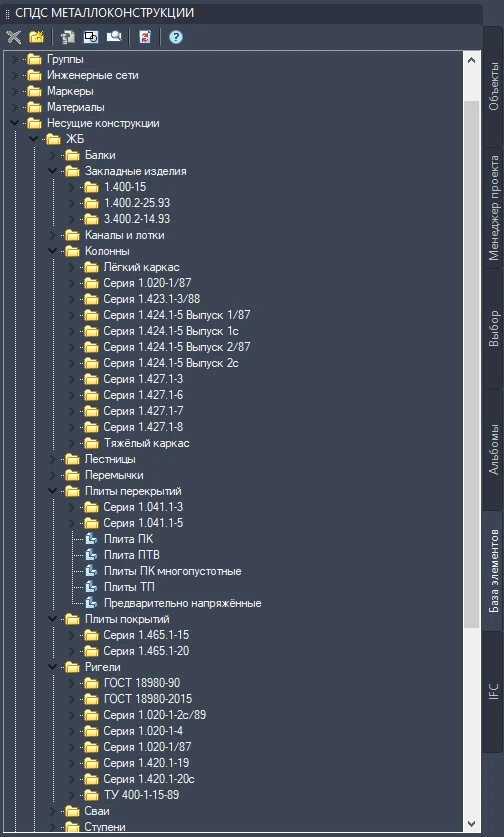Select the Плиты ТП element icon
Viewport: 504px width, 837px height.
tap(92, 587)
